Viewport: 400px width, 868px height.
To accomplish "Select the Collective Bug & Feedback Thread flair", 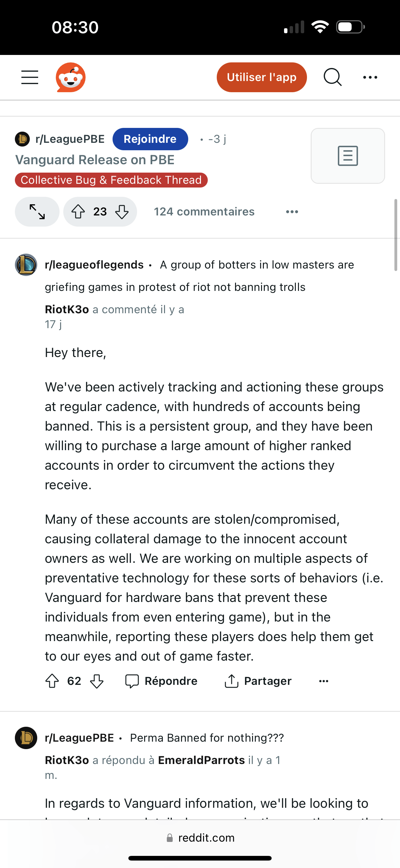I will pyautogui.click(x=111, y=180).
